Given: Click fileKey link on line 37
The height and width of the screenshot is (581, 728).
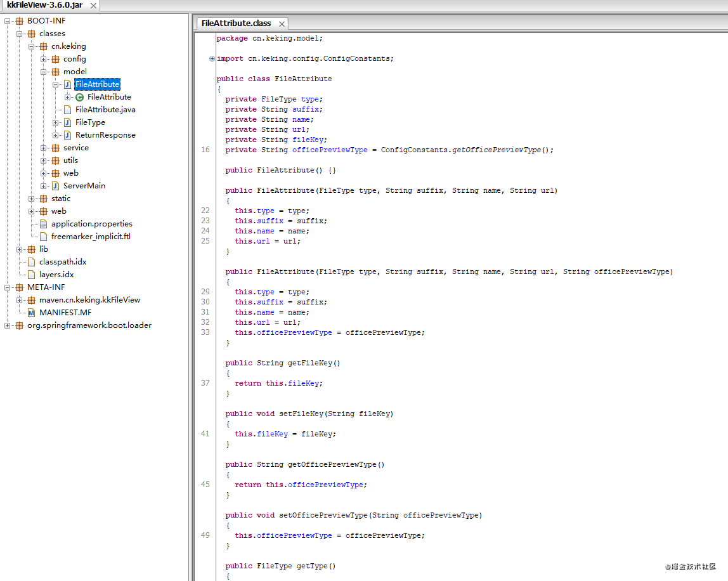Looking at the screenshot, I should coord(303,383).
